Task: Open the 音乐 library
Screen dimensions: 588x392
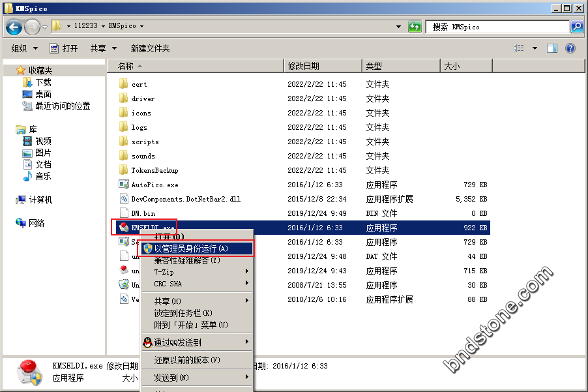Action: click(x=43, y=176)
